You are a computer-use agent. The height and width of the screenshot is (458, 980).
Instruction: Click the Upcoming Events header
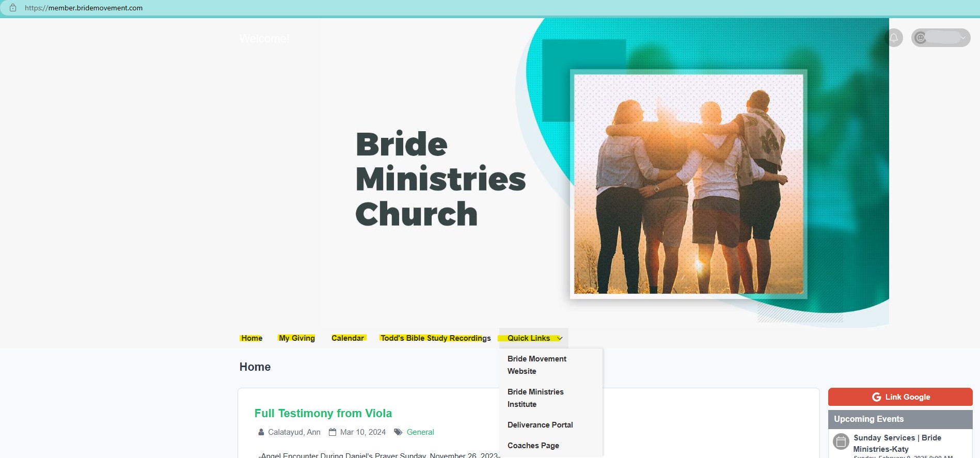pos(900,419)
